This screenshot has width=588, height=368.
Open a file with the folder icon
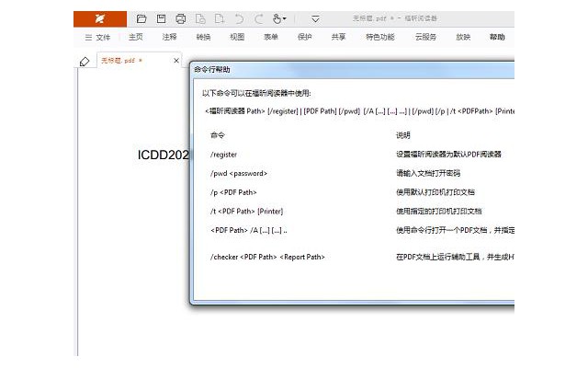pos(141,18)
